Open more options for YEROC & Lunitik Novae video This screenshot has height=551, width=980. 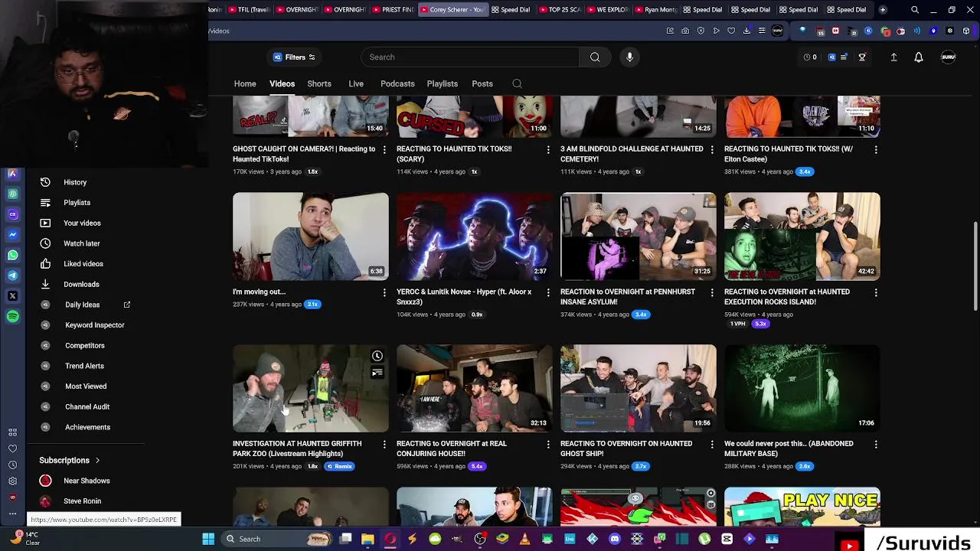coord(548,292)
